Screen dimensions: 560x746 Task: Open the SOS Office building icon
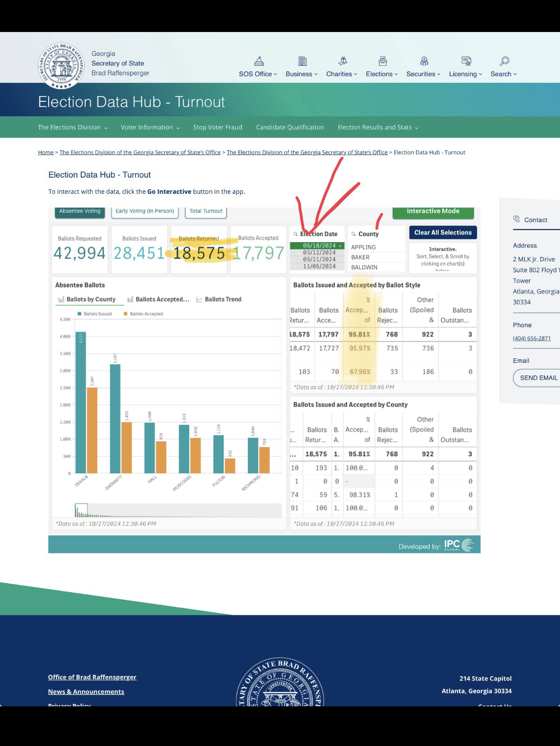[259, 61]
